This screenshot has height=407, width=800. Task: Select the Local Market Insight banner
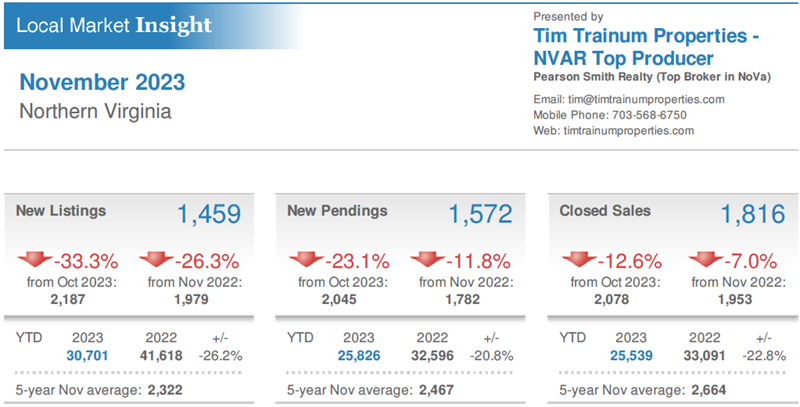tap(116, 24)
